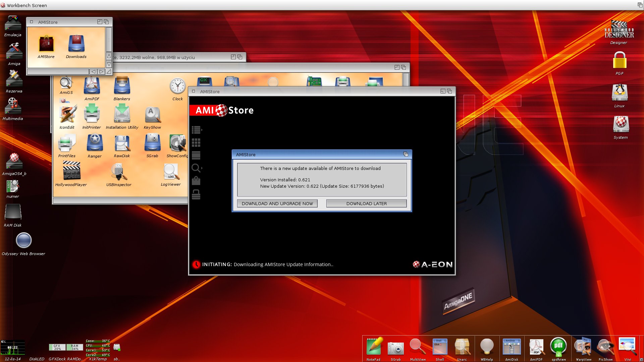
Task: Open the Multimedia disk icon
Action: [13, 109]
